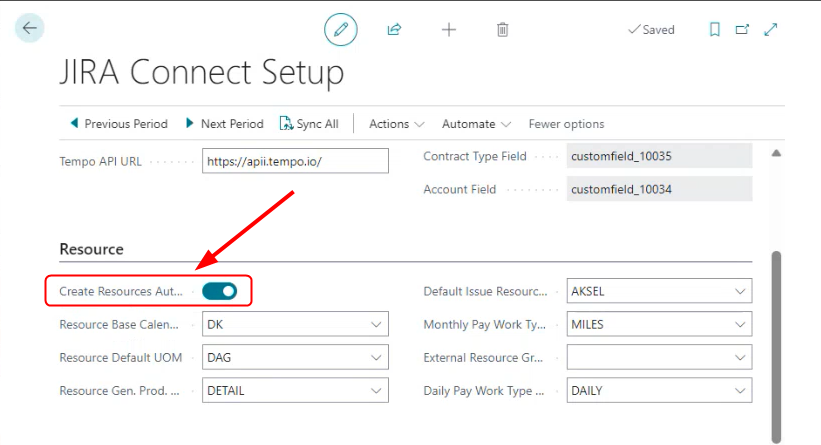The image size is (821, 445).
Task: Go to Next Period
Action: pyautogui.click(x=225, y=124)
